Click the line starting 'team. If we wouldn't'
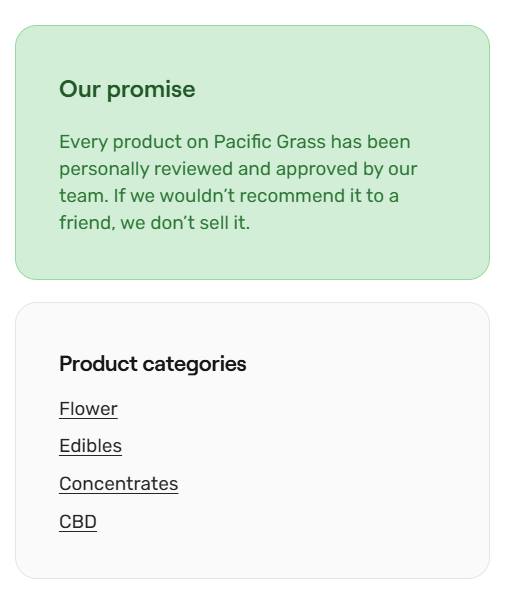The height and width of the screenshot is (595, 512). pos(229,196)
